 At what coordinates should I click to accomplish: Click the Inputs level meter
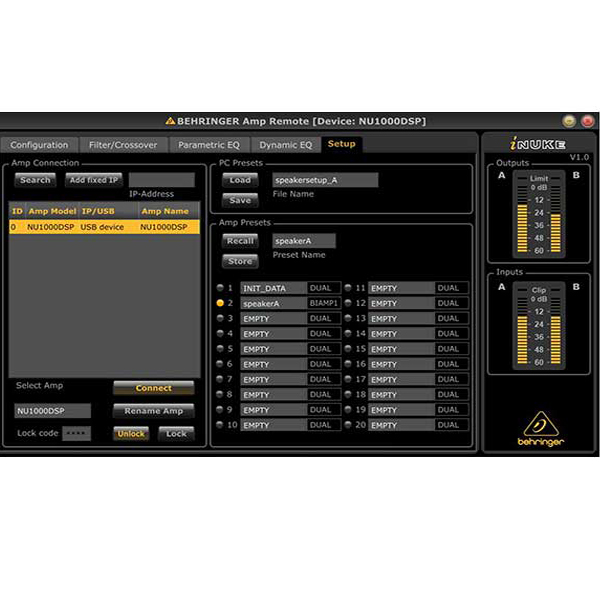pos(539,325)
